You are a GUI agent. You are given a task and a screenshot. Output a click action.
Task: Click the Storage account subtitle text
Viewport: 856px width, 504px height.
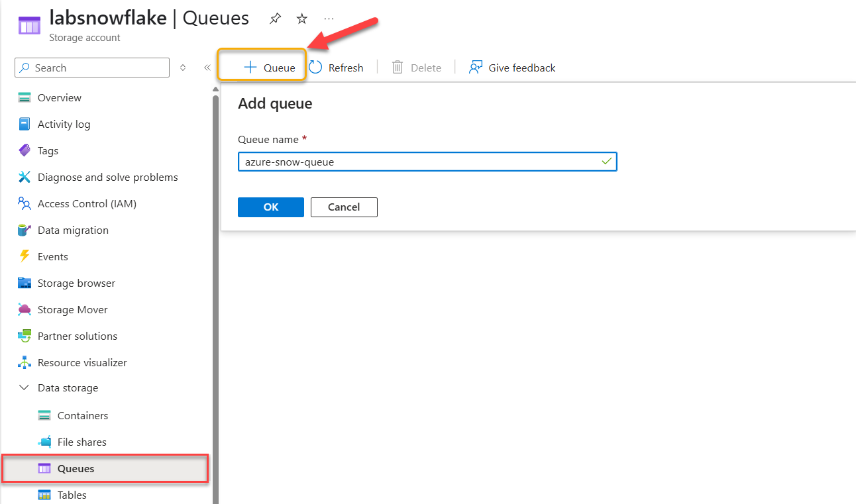click(85, 38)
